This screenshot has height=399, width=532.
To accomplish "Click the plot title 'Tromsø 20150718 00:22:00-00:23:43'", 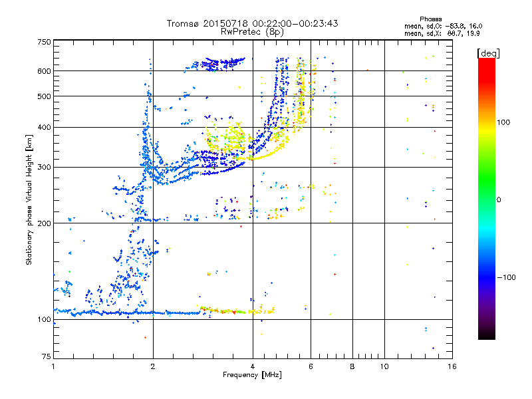I will (252, 23).
